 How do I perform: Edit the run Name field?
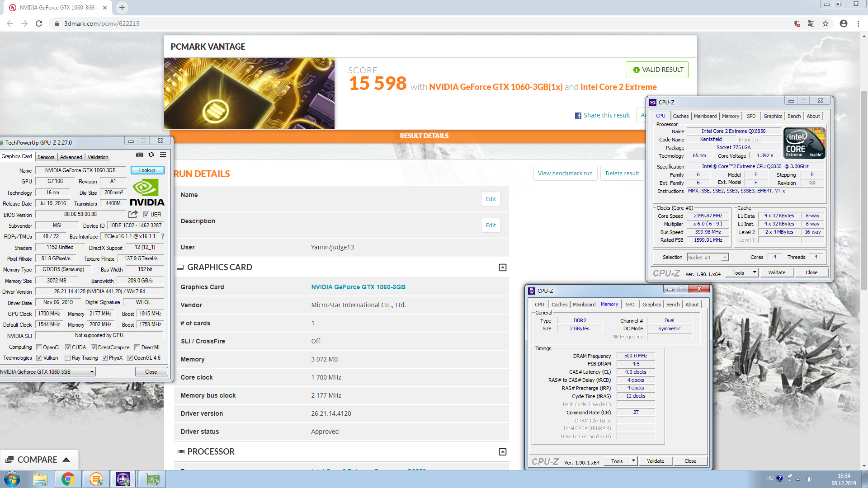(x=491, y=199)
